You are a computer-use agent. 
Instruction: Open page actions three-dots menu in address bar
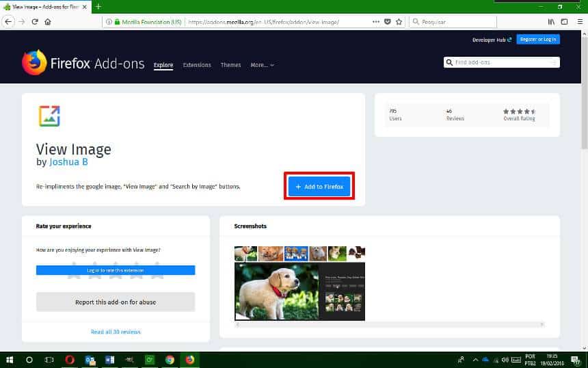[x=376, y=22]
